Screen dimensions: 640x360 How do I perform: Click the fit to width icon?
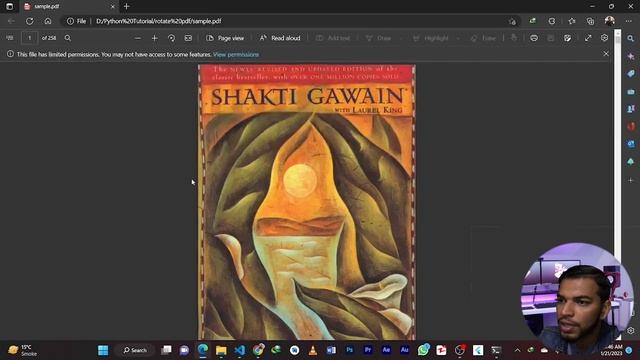point(188,38)
